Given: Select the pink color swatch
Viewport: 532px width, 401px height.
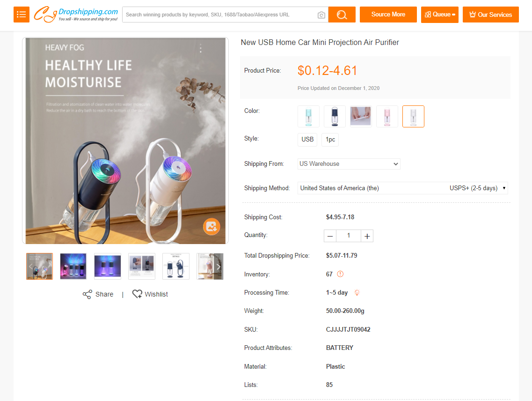Looking at the screenshot, I should (387, 116).
